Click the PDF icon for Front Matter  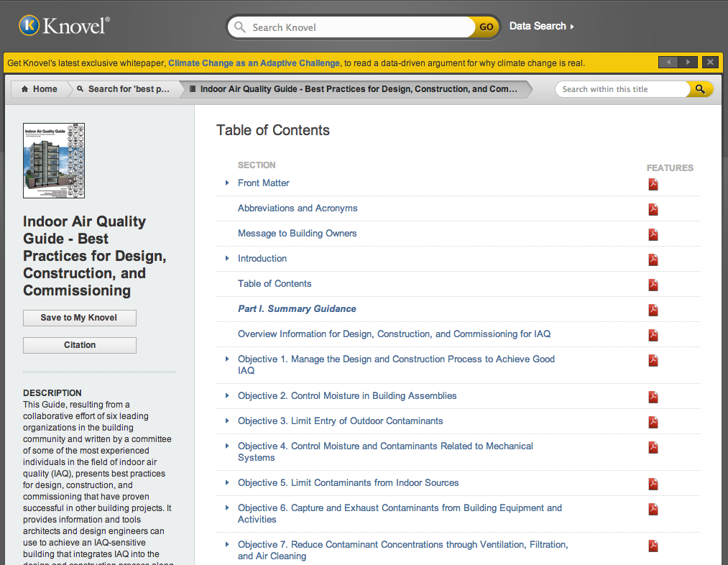[653, 184]
